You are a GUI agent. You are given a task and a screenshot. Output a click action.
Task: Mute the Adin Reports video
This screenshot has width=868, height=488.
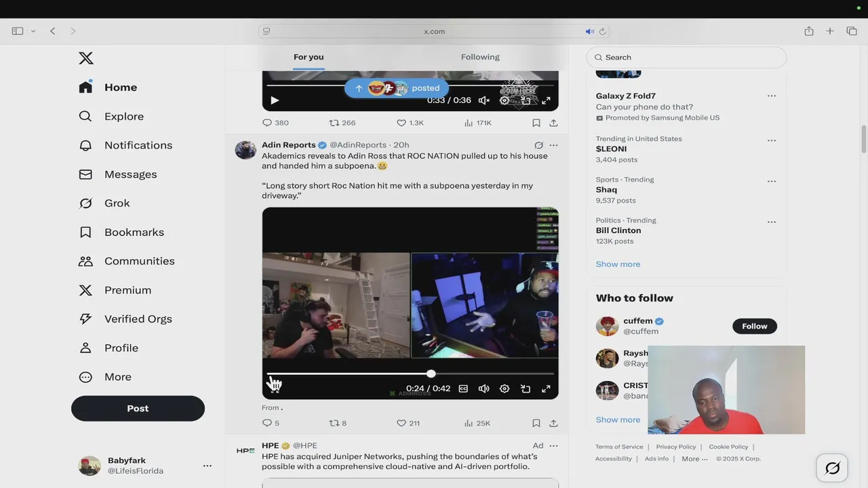pos(484,388)
